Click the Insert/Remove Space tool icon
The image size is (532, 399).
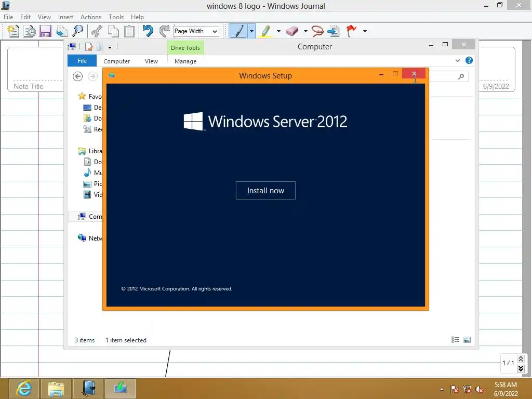pos(334,31)
